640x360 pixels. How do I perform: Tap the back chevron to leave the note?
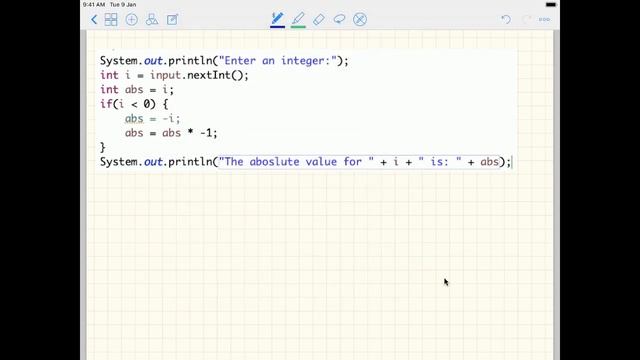(94, 20)
